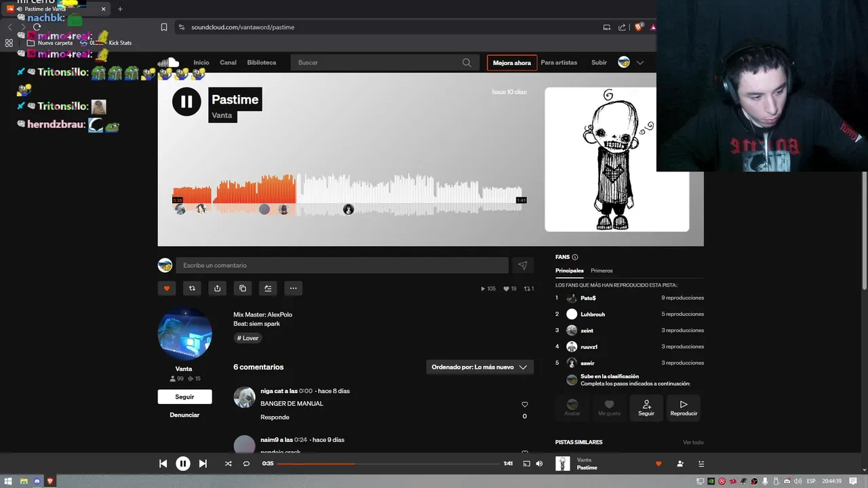Screen dimensions: 868x488
Task: Skip to the next track in player bar
Action: point(203,464)
